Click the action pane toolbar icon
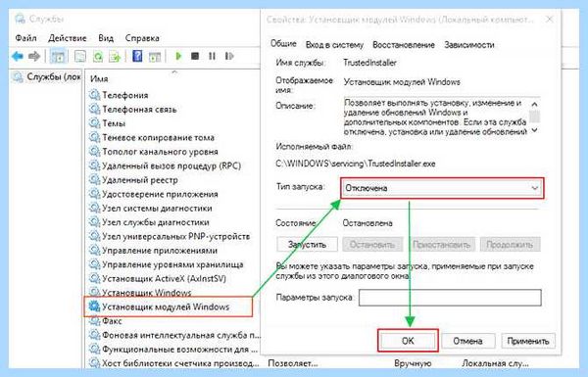This screenshot has height=377, width=588. tap(155, 57)
